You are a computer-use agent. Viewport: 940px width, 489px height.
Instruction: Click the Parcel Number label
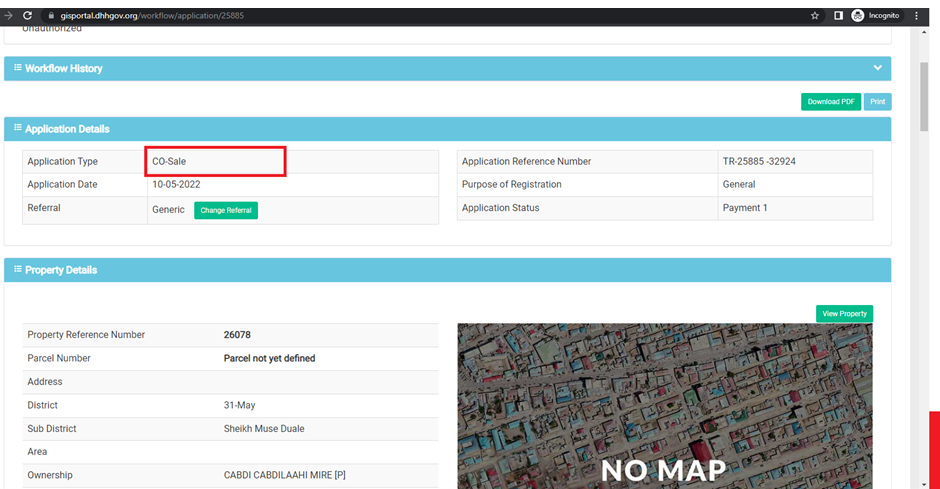pyautogui.click(x=59, y=358)
